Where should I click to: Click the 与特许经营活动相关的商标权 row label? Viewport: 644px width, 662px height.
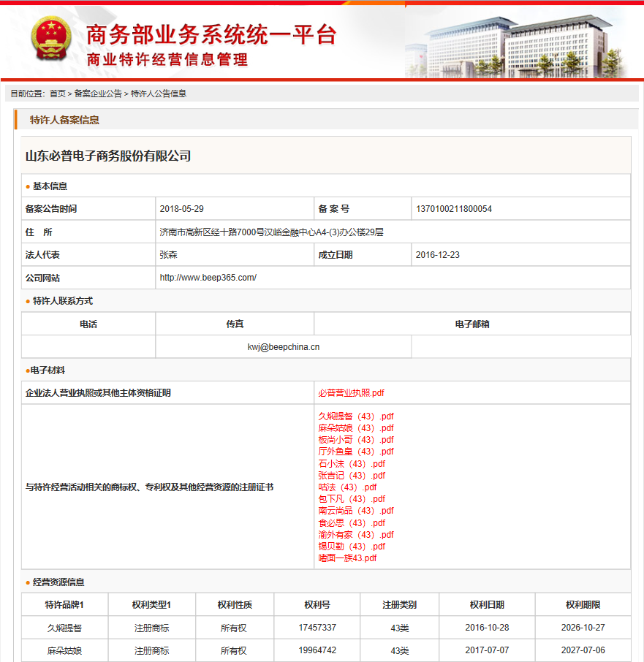pos(150,487)
